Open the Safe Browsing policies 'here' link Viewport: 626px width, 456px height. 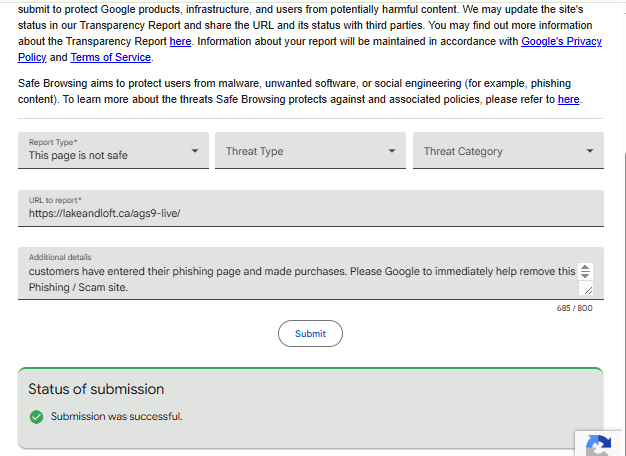(x=568, y=100)
